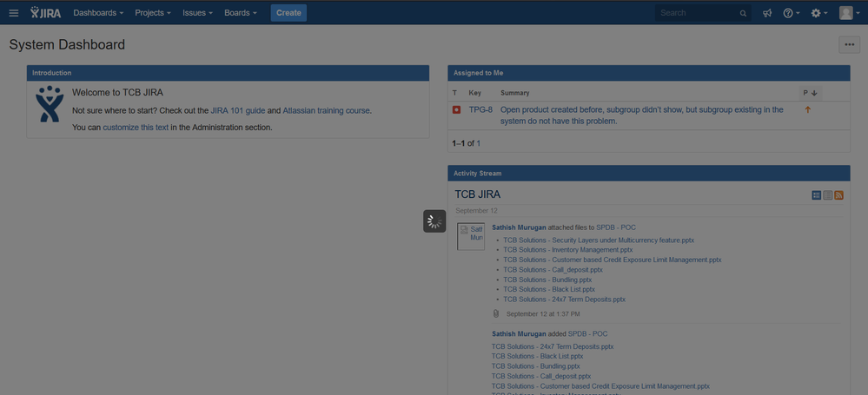This screenshot has width=868, height=395.
Task: Click the Introduction gadget title bar
Action: tap(228, 73)
